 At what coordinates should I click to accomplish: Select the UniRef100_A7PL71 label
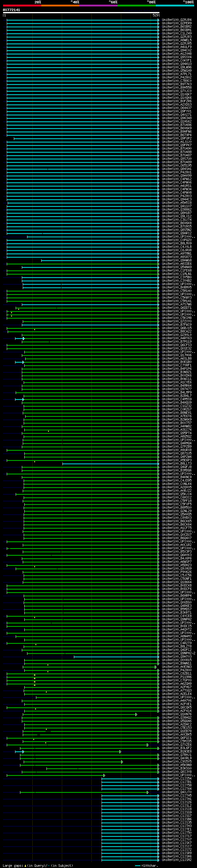177,74
